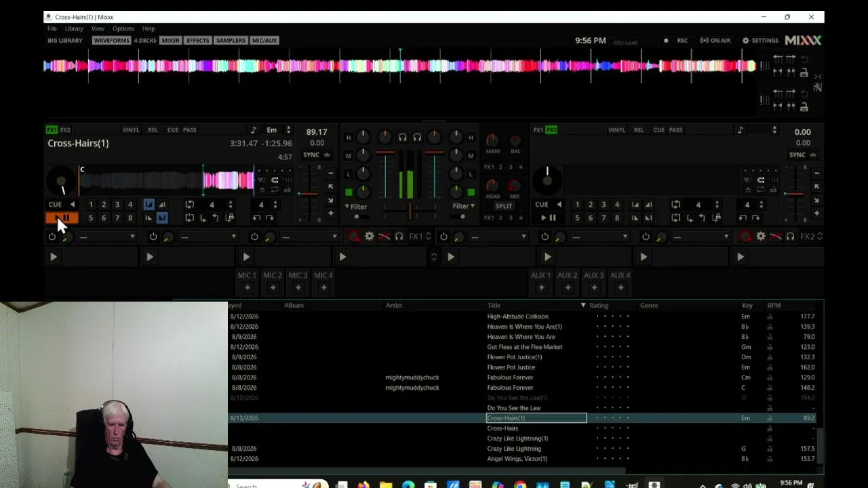
Task: Hit the CUE button on deck 1
Action: click(x=55, y=204)
